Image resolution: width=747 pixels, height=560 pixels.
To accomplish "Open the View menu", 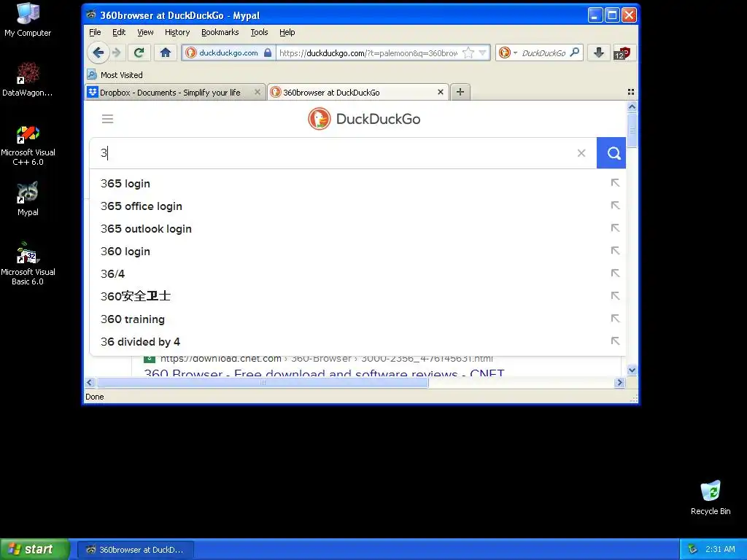I will click(145, 32).
